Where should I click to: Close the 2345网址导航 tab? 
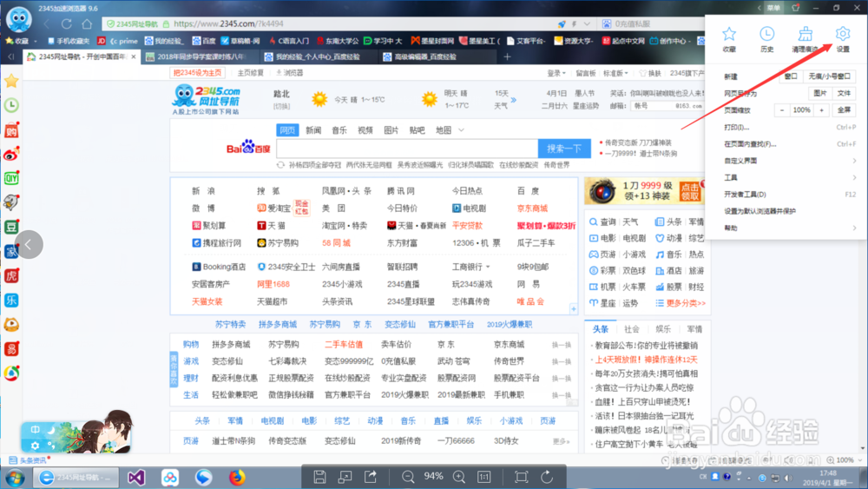(134, 56)
